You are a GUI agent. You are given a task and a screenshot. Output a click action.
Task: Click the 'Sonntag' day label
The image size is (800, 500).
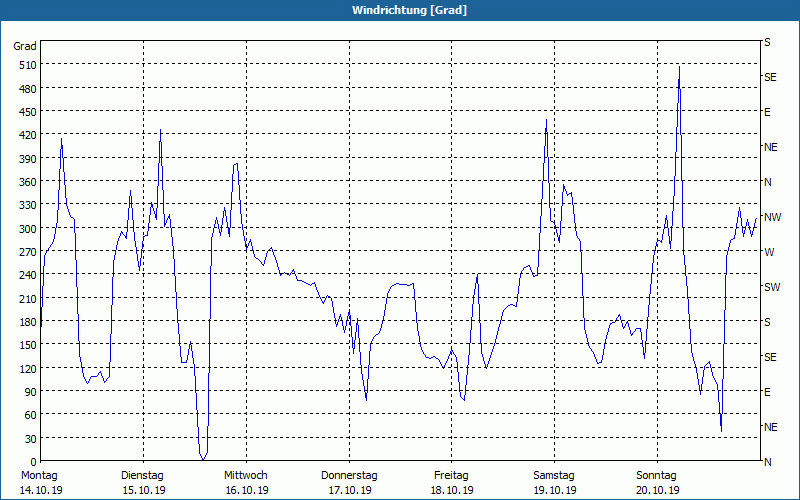click(x=656, y=476)
